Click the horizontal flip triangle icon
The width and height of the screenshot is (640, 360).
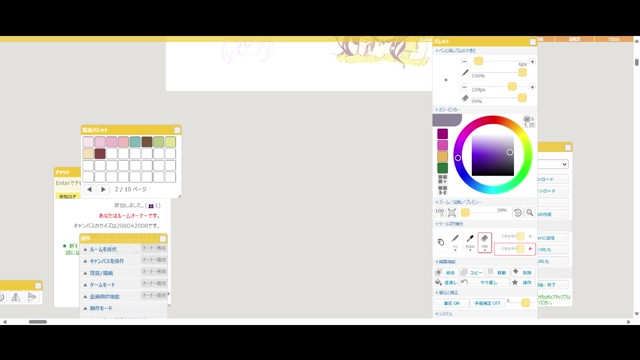16,297
